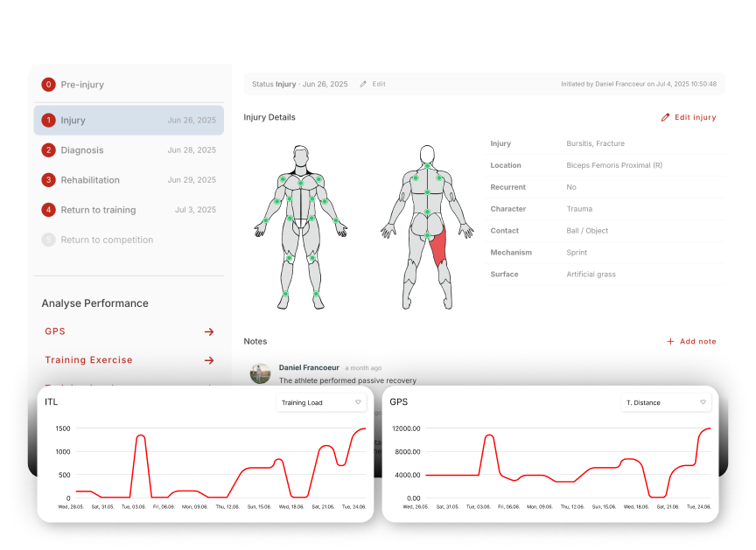The height and width of the screenshot is (550, 756).
Task: Open the Training Load dropdown on the ITL chart
Action: coord(321,402)
